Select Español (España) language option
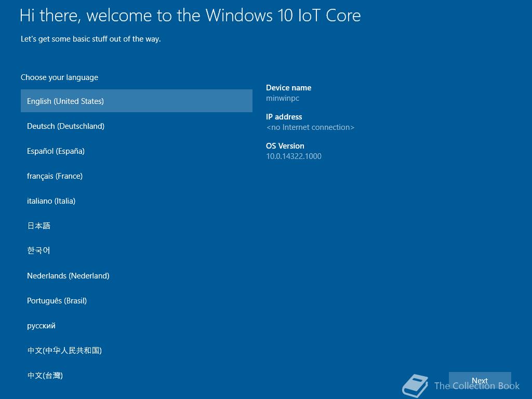 [x=137, y=151]
